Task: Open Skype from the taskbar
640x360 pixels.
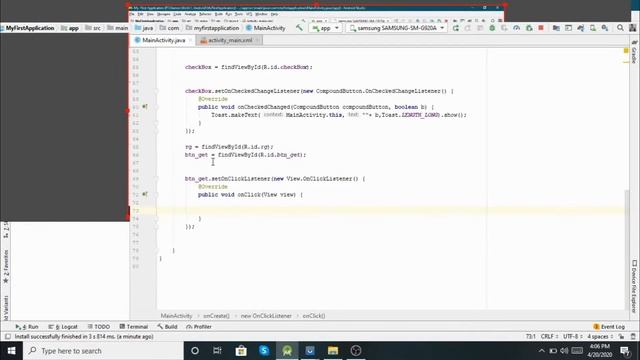Action: click(x=264, y=351)
